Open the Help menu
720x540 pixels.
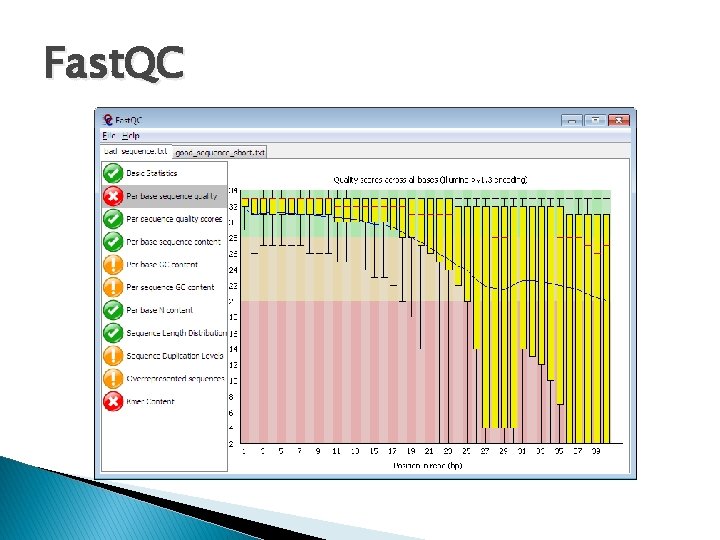point(131,135)
